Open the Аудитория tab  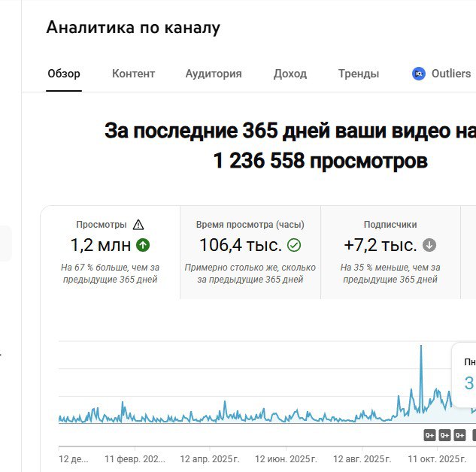tap(214, 74)
